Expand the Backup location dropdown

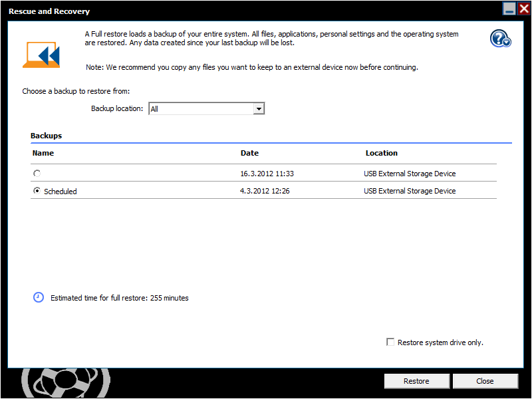[259, 109]
